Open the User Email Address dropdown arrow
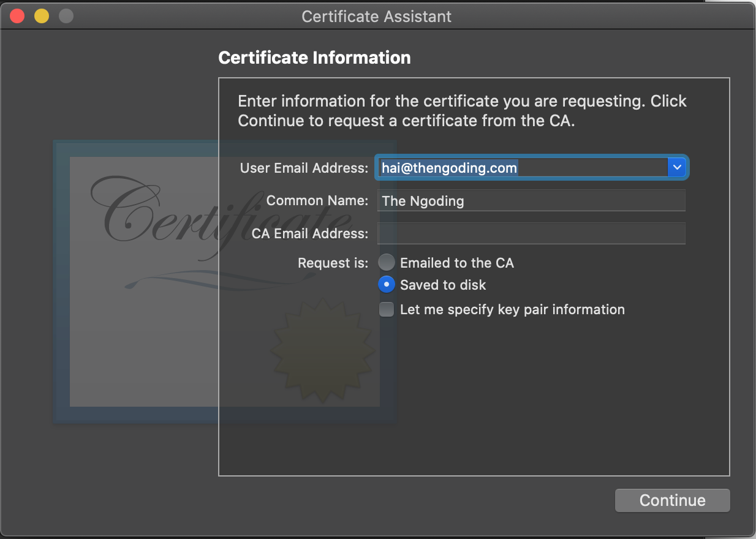The image size is (756, 539). tap(676, 167)
